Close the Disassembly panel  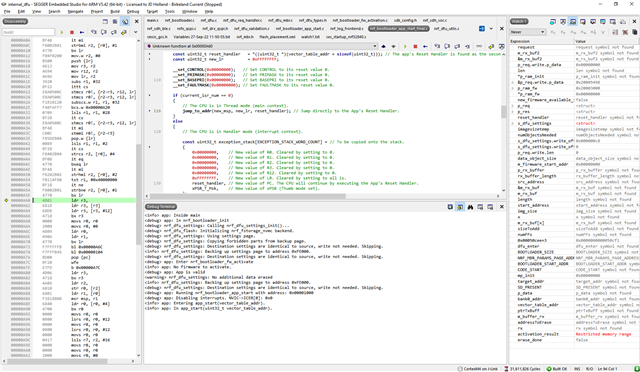click(x=137, y=21)
